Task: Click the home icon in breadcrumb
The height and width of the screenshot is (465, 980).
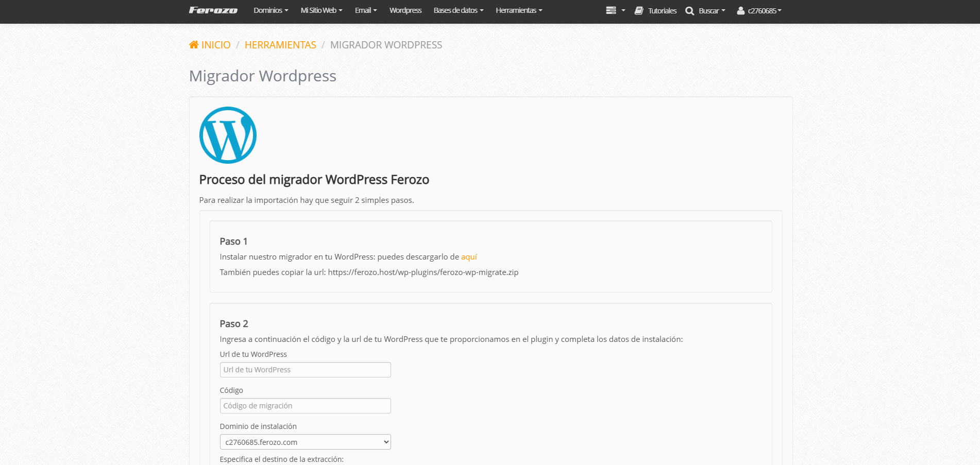Action: tap(194, 45)
